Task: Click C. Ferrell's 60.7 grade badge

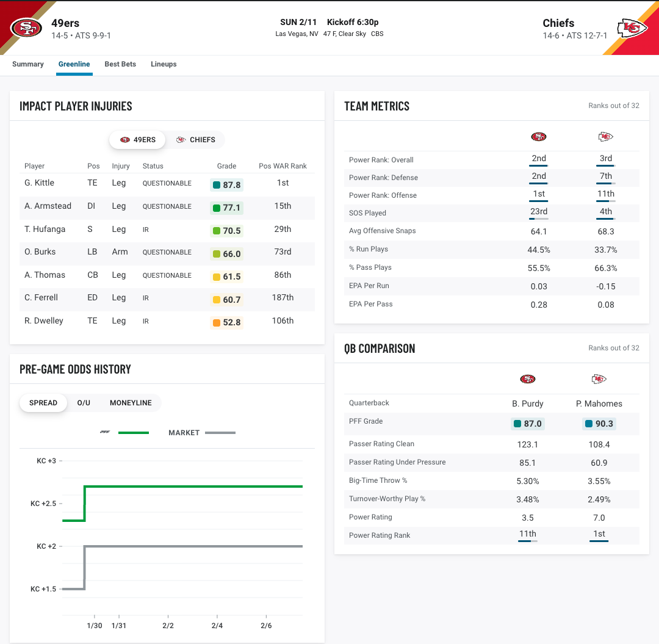Action: [x=226, y=300]
